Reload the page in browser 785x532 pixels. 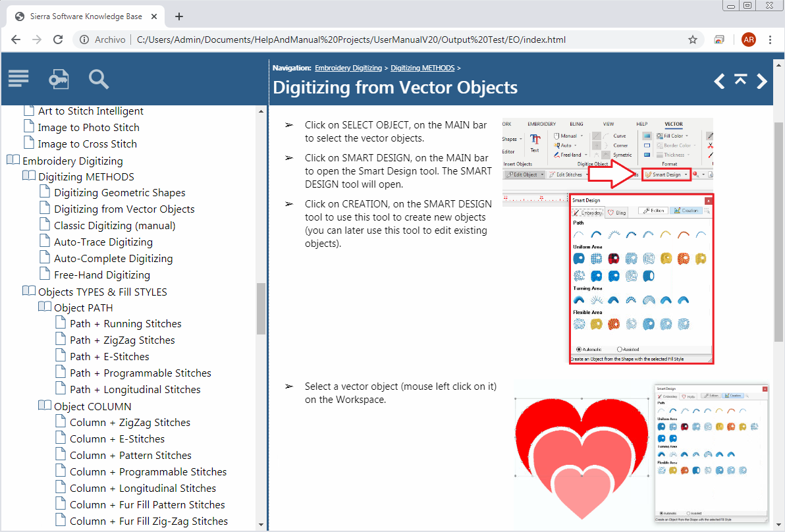pyautogui.click(x=58, y=40)
